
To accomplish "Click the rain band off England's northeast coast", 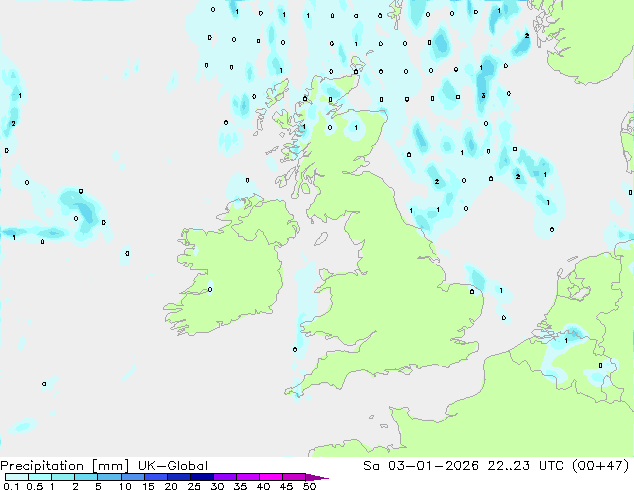I will click(432, 215).
